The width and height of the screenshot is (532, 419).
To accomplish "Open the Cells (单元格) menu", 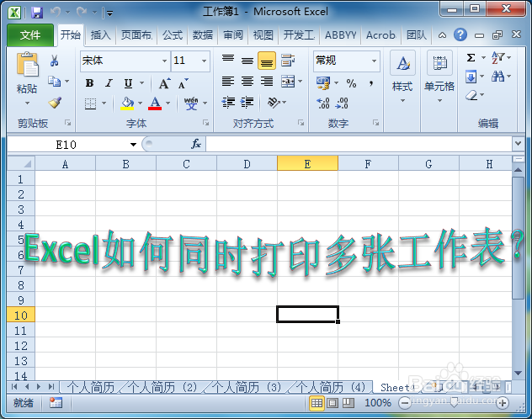I will point(439,77).
